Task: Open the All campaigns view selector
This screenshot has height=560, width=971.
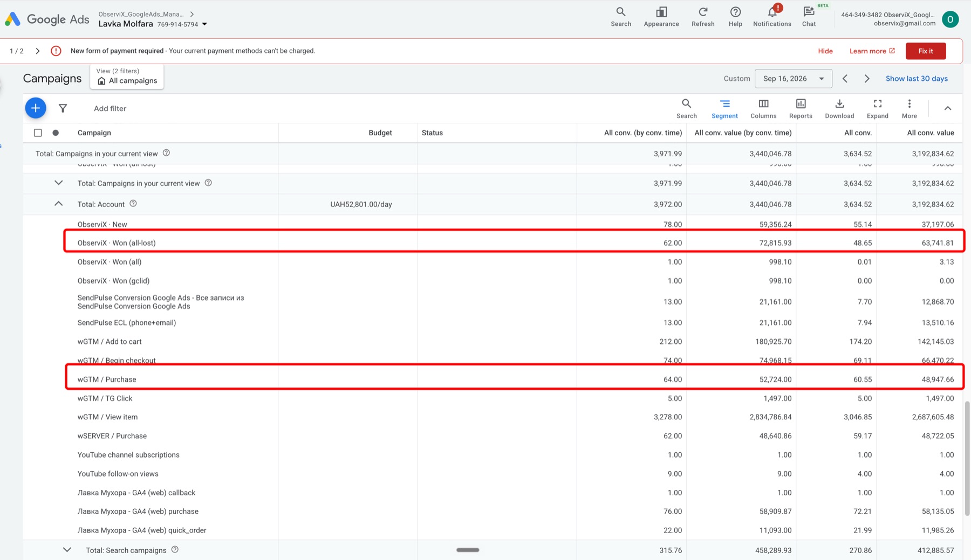Action: tap(127, 77)
